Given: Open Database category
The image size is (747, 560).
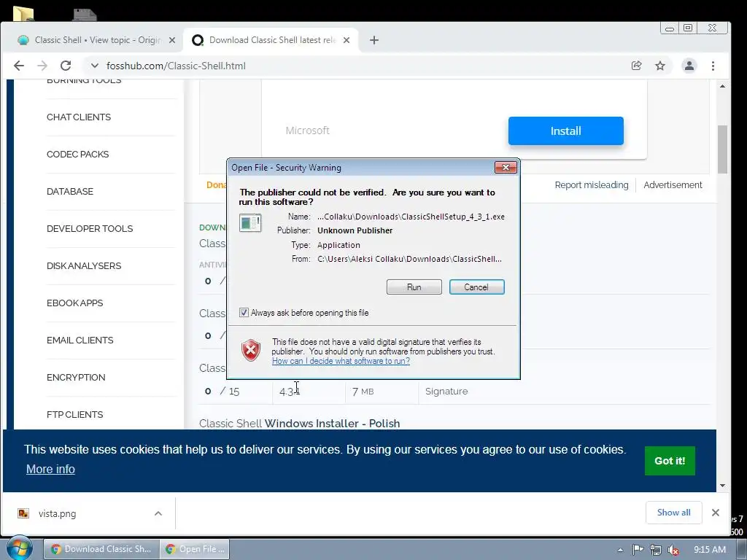Looking at the screenshot, I should point(70,192).
